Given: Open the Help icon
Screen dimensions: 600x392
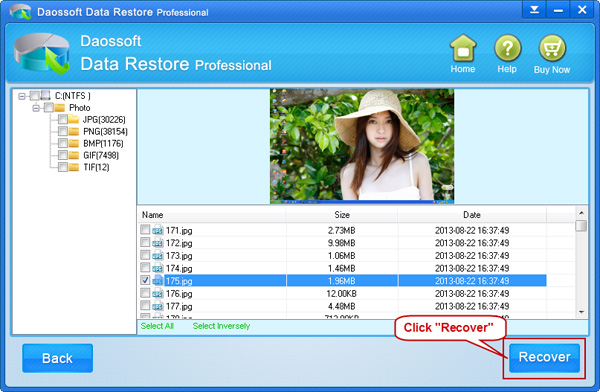Looking at the screenshot, I should pyautogui.click(x=507, y=48).
